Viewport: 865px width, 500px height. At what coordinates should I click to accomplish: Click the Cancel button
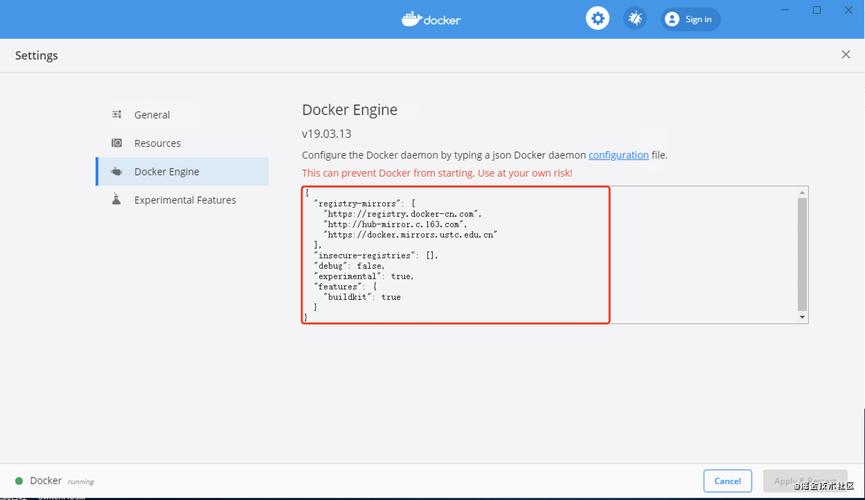click(x=727, y=481)
